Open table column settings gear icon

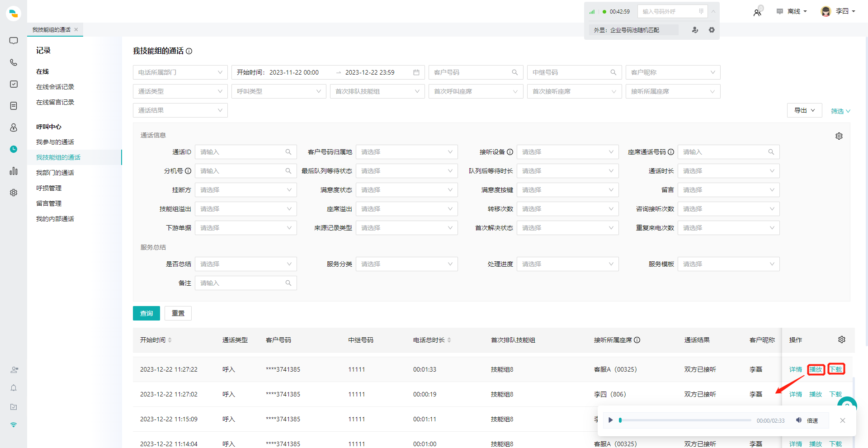pos(842,340)
